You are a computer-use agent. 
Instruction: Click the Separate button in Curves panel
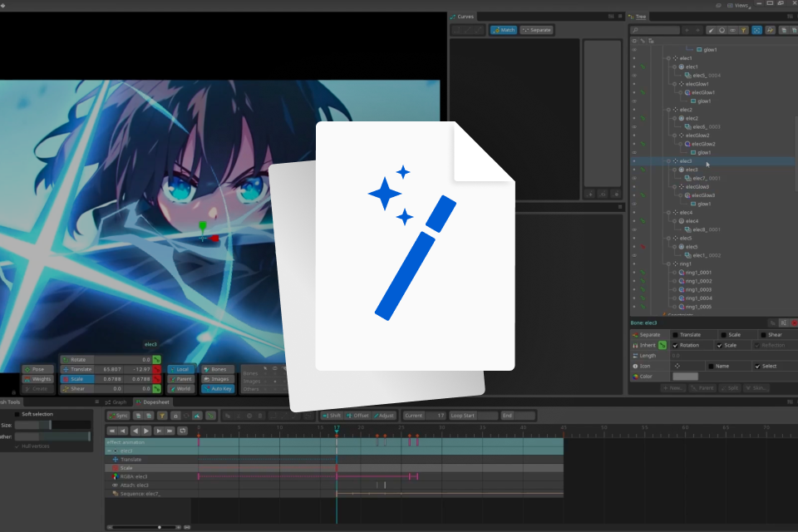[536, 30]
